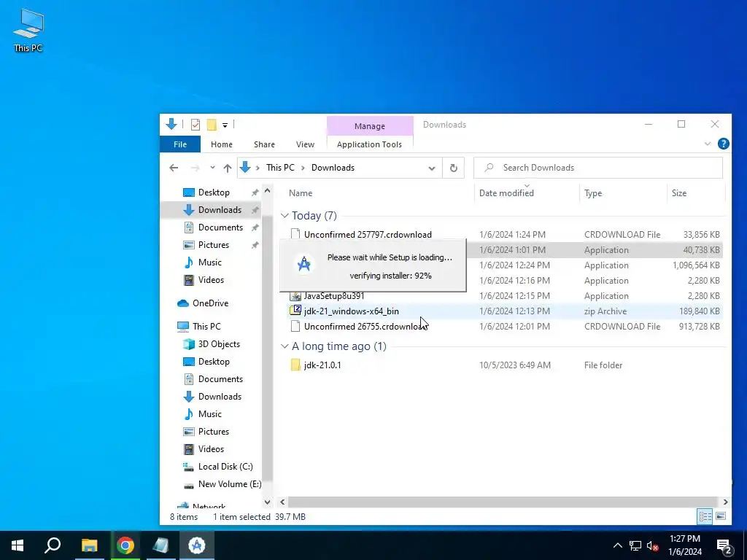Open Google Chrome from taskbar

(x=125, y=545)
